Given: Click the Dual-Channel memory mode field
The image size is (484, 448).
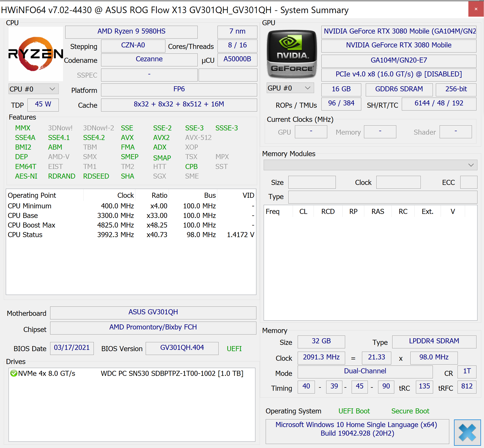Looking at the screenshot, I should [x=365, y=372].
